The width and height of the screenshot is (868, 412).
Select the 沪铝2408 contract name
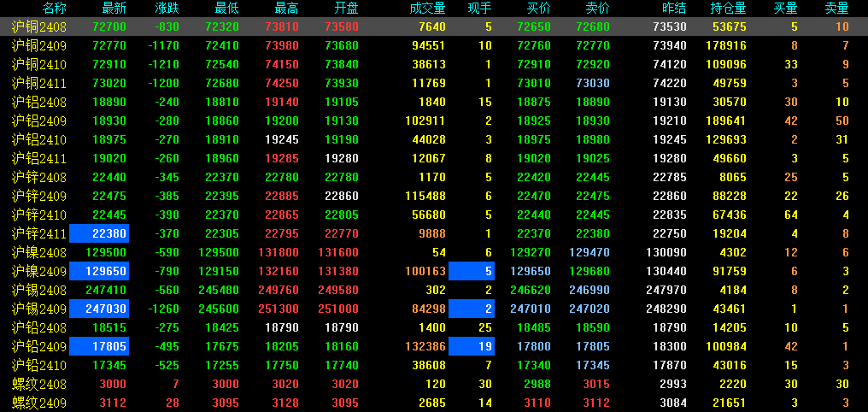(x=38, y=102)
